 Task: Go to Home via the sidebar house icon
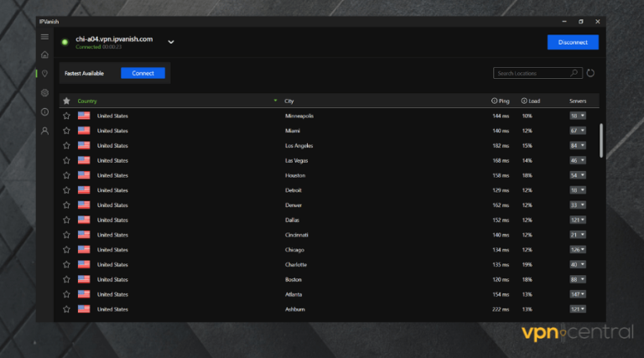tap(44, 54)
